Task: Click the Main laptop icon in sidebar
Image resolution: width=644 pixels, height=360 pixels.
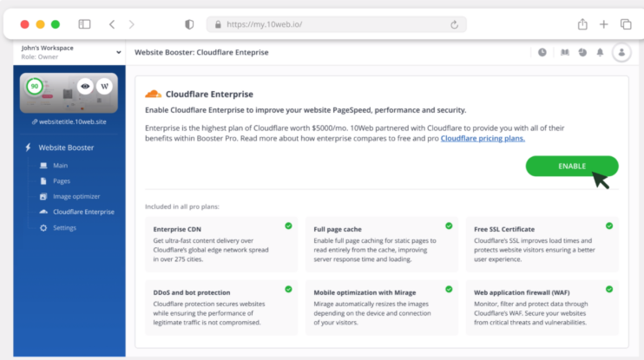Action: click(43, 166)
